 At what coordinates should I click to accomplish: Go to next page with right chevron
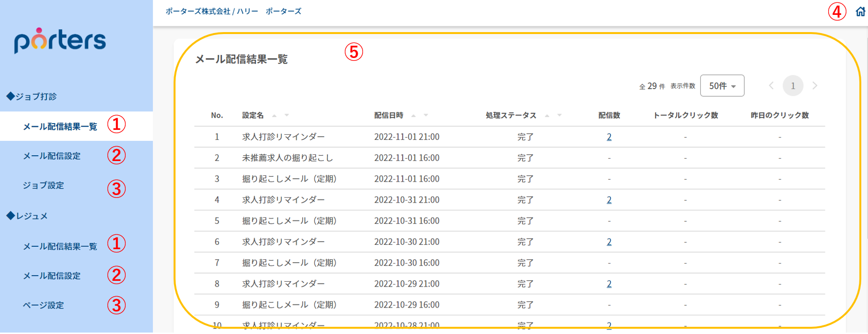coord(815,86)
